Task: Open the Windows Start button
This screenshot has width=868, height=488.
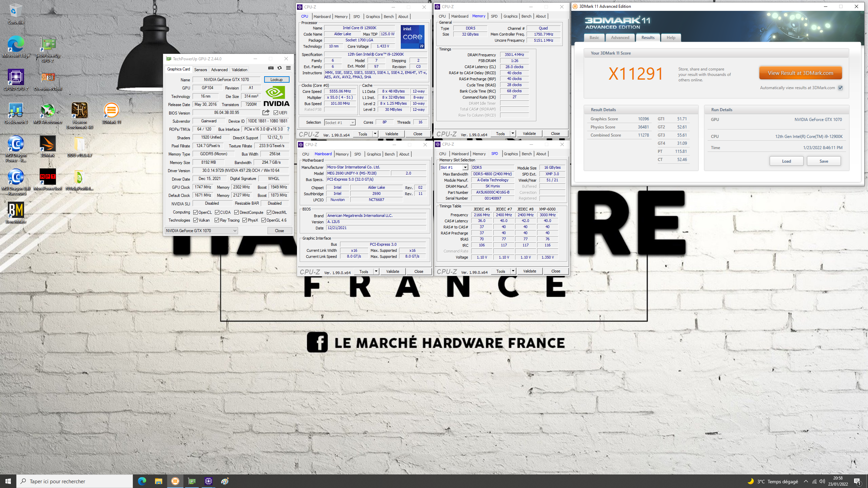Action: [x=8, y=481]
